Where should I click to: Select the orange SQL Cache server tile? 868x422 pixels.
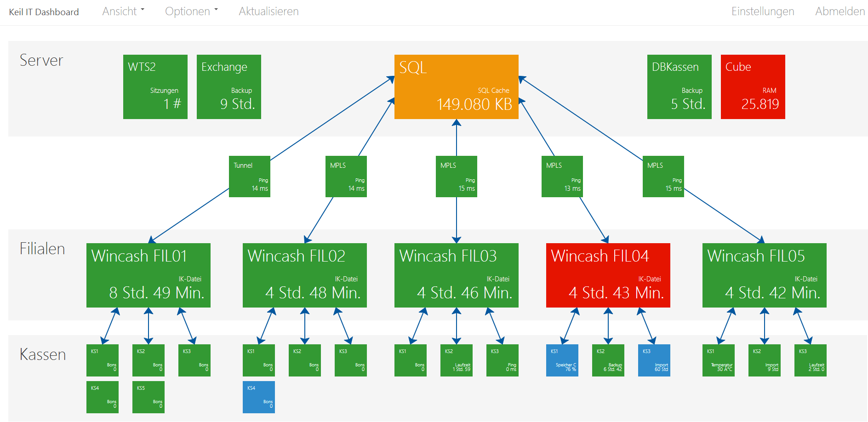456,87
